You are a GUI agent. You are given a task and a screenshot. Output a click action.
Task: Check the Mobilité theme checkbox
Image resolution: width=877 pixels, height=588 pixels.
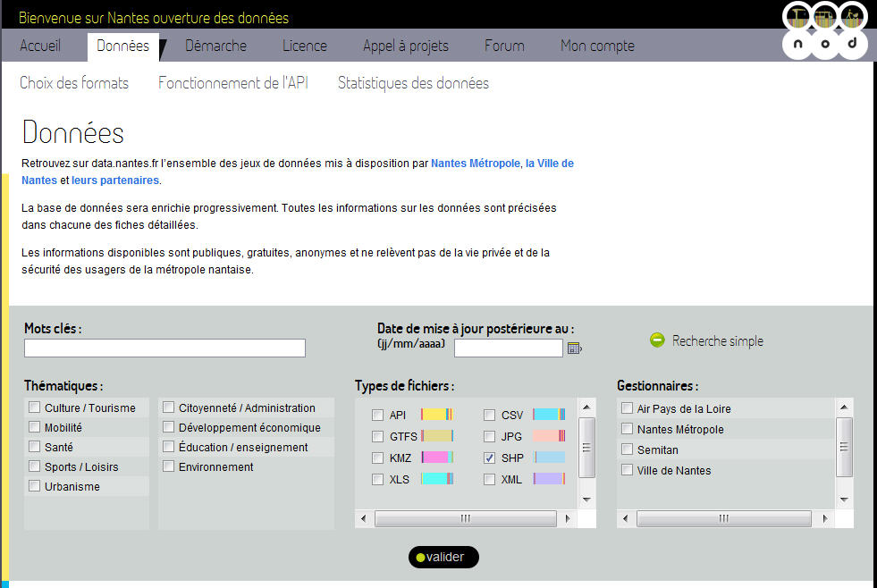[35, 427]
